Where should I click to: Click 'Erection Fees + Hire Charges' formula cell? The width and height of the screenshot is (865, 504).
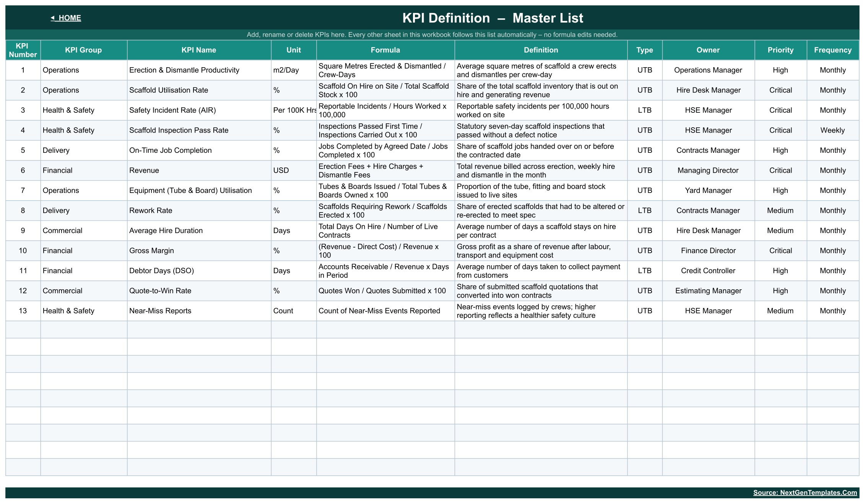pos(385,170)
